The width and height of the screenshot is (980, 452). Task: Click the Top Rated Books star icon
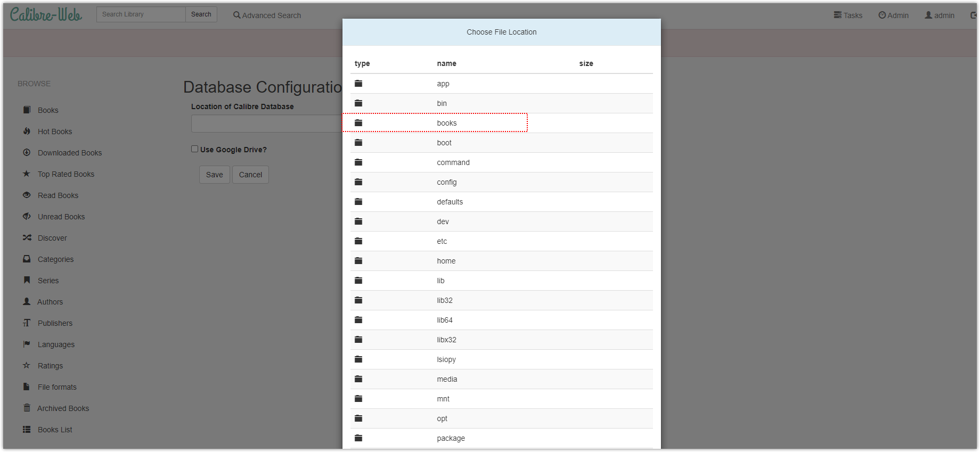[x=27, y=174]
